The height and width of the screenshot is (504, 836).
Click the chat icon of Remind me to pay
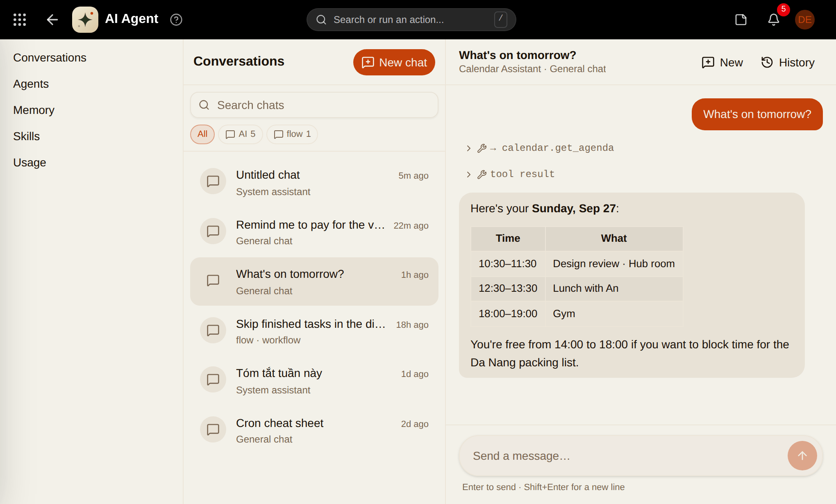coord(213,231)
